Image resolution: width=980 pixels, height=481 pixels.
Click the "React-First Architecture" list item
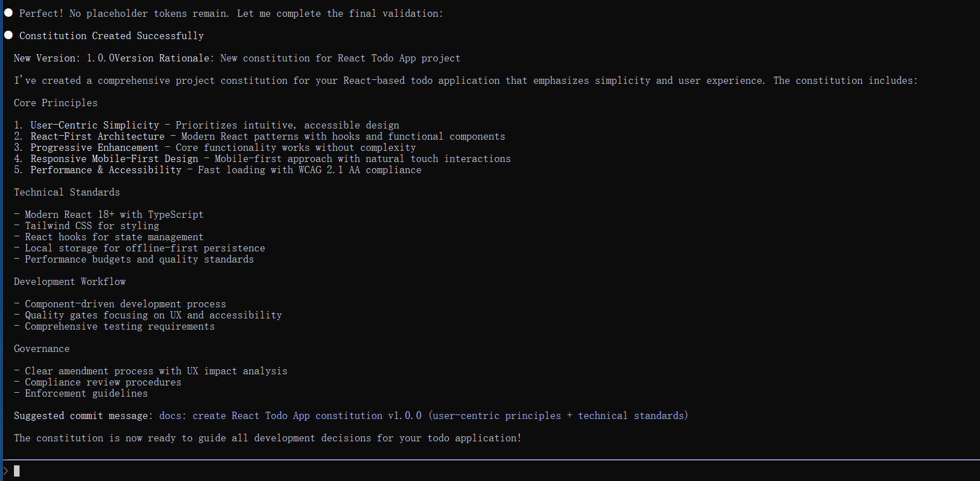point(97,136)
